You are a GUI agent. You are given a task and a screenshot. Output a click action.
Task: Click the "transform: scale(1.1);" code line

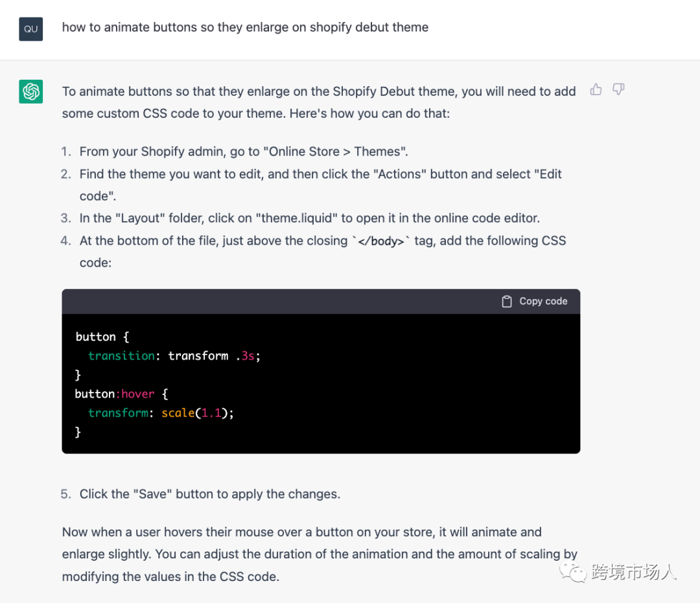click(161, 413)
